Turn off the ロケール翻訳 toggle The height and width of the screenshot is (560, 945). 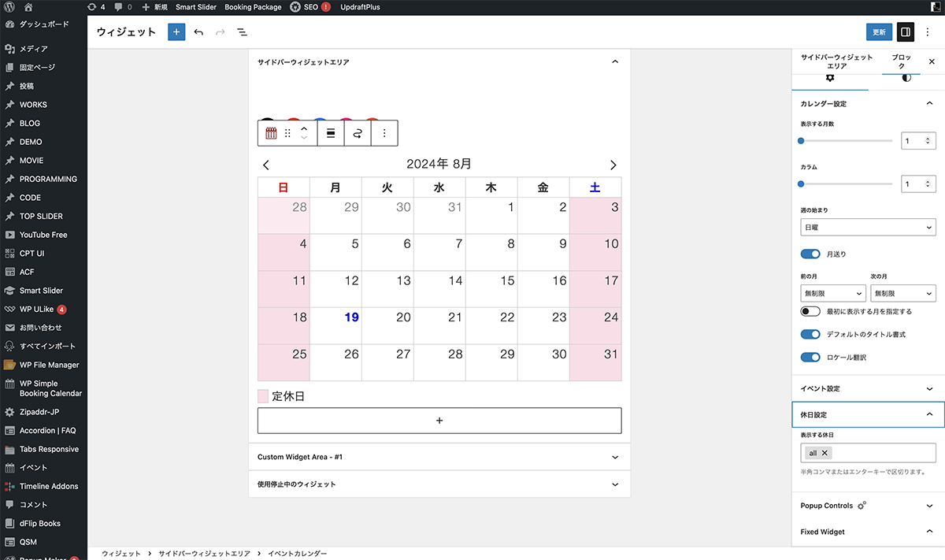point(810,358)
